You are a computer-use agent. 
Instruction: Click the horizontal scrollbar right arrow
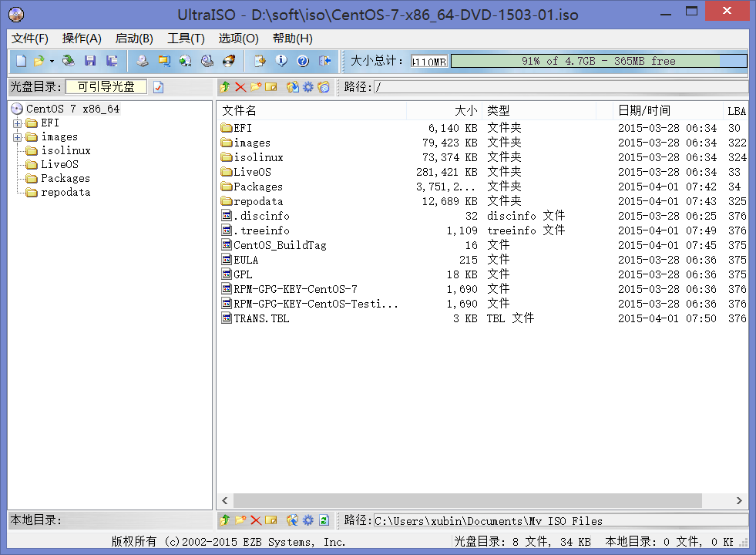click(739, 500)
